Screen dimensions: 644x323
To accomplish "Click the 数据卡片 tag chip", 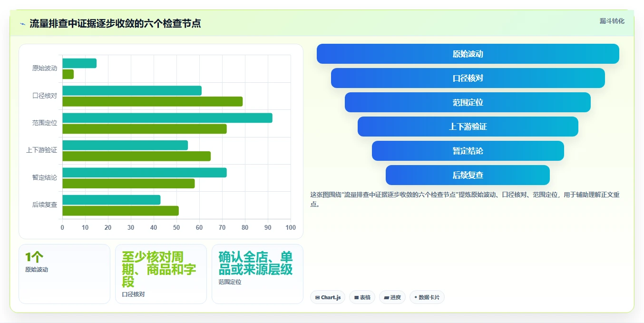I will click(x=427, y=297).
